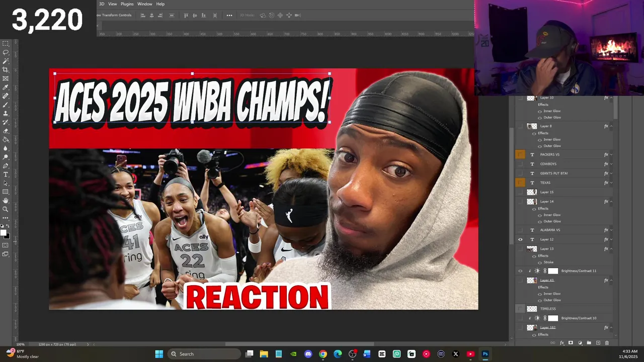The height and width of the screenshot is (362, 644).
Task: Show the TEXAS layer
Action: pyautogui.click(x=520, y=183)
